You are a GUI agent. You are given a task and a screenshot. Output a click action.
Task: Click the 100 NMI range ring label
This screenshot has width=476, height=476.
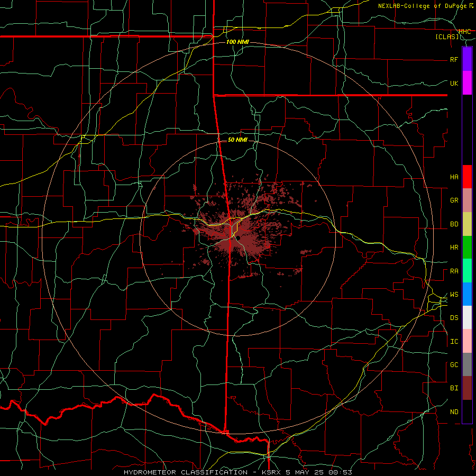pos(237,42)
